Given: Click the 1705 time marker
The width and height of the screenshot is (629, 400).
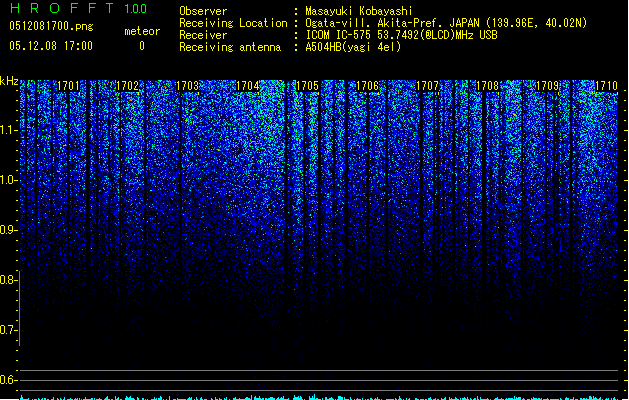Looking at the screenshot, I should point(307,86).
